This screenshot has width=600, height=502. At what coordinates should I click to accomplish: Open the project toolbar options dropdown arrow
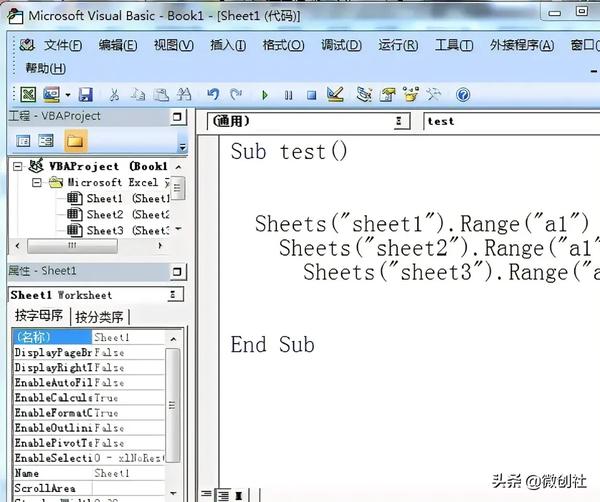(x=183, y=147)
